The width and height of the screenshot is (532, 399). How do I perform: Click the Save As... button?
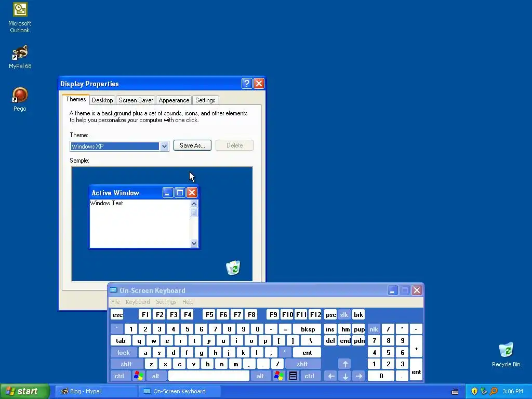click(192, 145)
